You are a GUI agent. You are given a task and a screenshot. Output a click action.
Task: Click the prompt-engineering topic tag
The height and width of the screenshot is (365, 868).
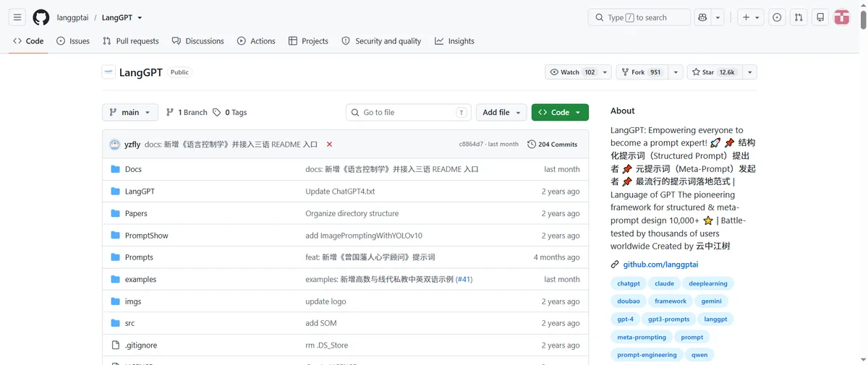[x=647, y=355]
